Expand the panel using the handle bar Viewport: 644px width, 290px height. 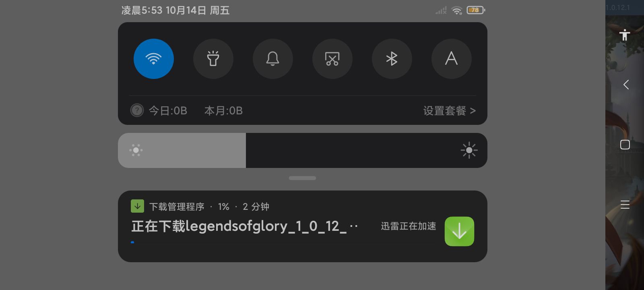point(302,178)
